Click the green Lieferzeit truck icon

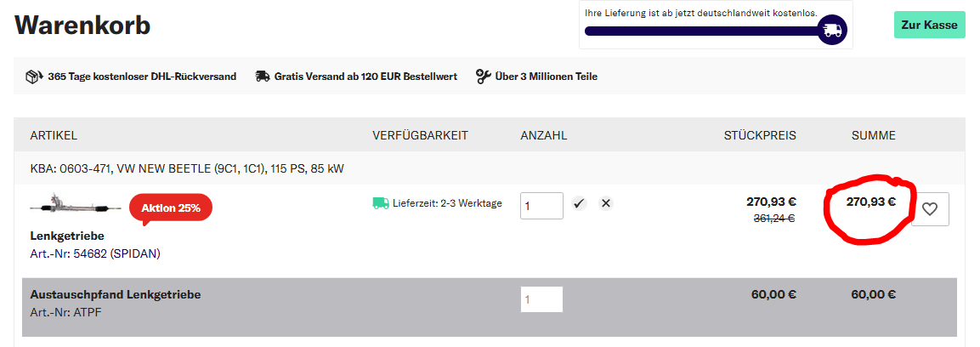[x=380, y=204]
